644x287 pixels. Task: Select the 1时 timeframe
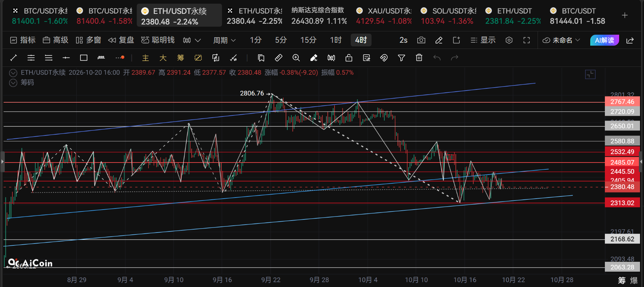coord(336,40)
